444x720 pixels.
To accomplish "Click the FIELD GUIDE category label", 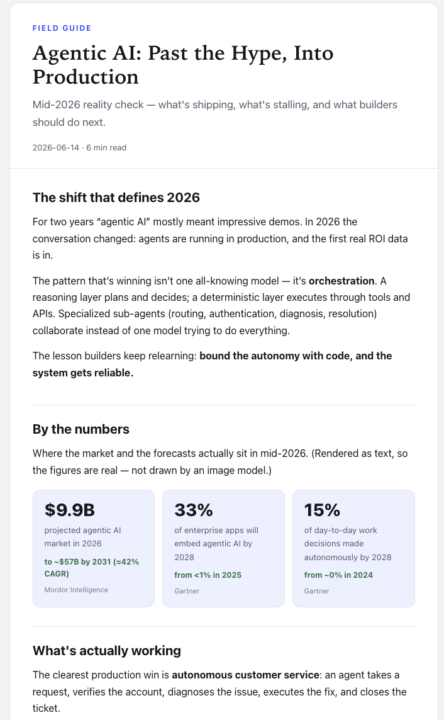I will point(62,28).
